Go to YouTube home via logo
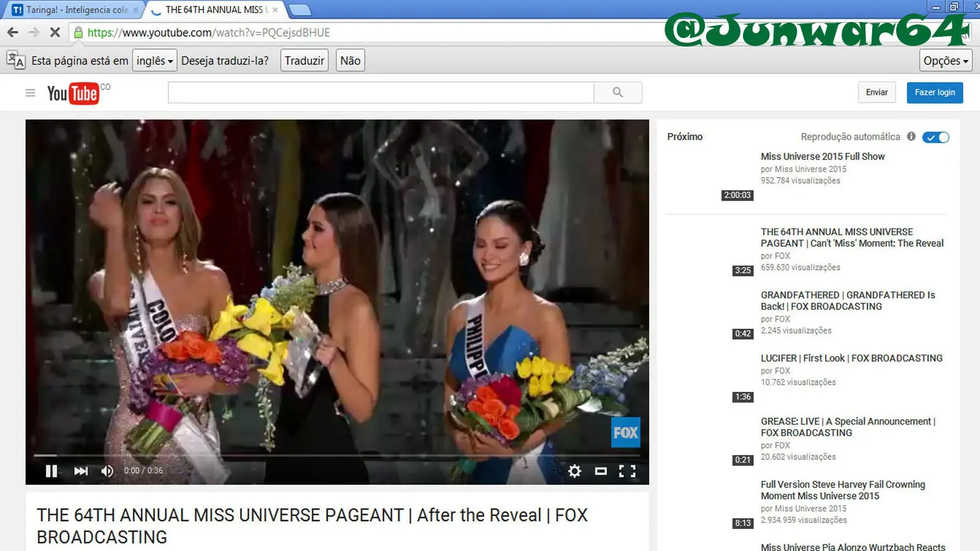 tap(73, 93)
